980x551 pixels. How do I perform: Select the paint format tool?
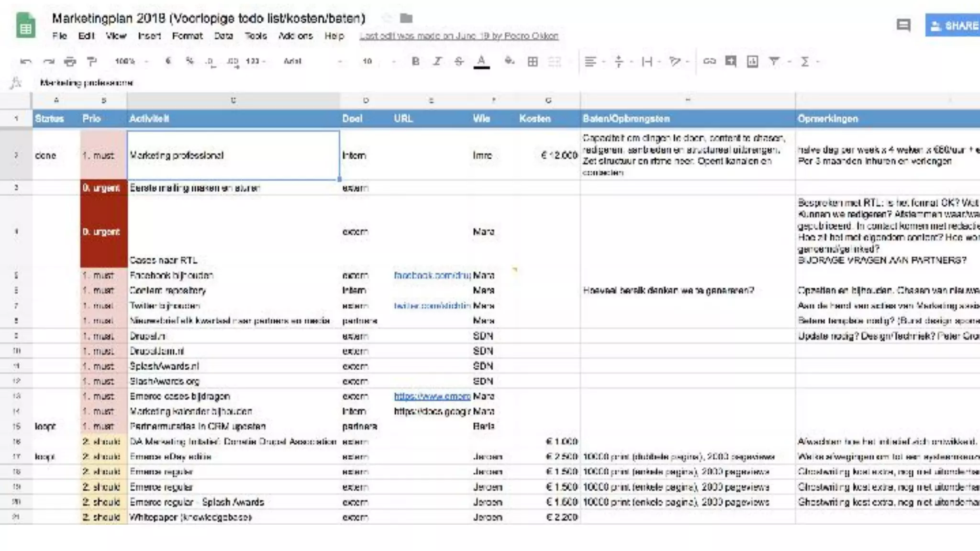(92, 61)
